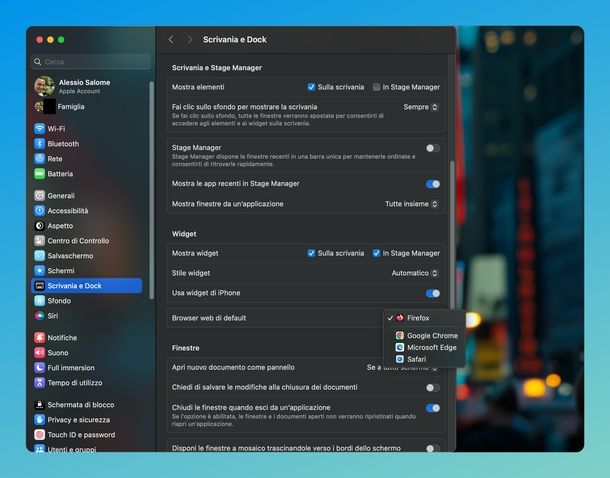Click the Microsoft Edge icon in the popup
Viewport: 610px width, 478px height.
click(x=400, y=347)
